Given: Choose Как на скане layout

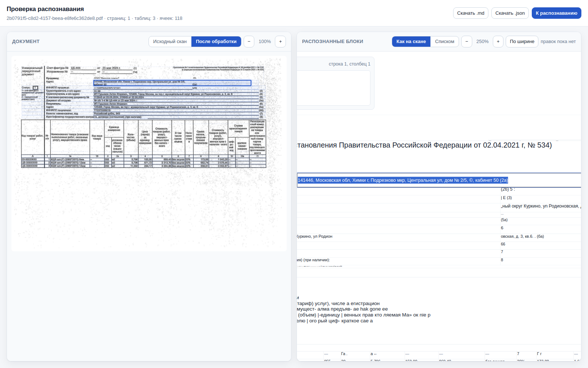Looking at the screenshot, I should (411, 42).
